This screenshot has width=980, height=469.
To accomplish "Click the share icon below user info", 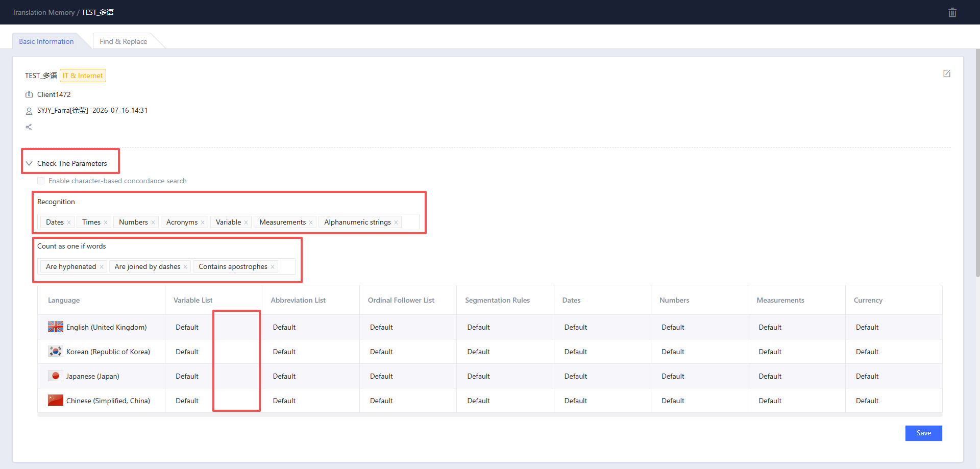I will (x=29, y=127).
